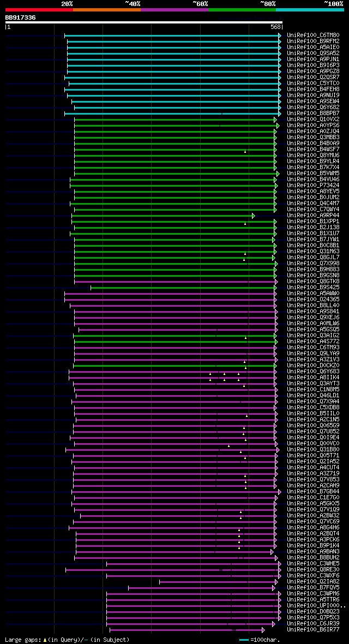Click the UniRef100_A8G4H6 label
Image resolution: width=349 pixels, height=644 pixels.
pyautogui.click(x=313, y=527)
